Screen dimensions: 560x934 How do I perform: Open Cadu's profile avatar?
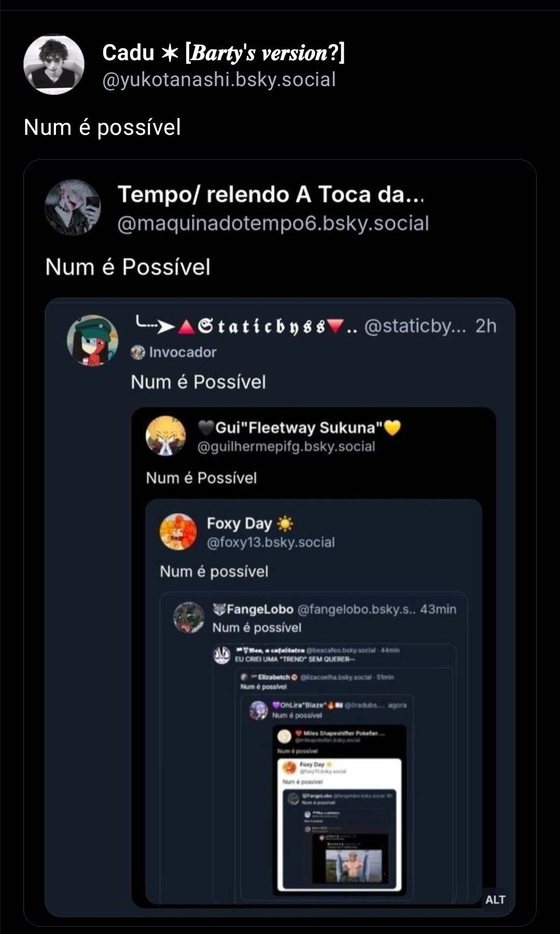click(x=54, y=65)
